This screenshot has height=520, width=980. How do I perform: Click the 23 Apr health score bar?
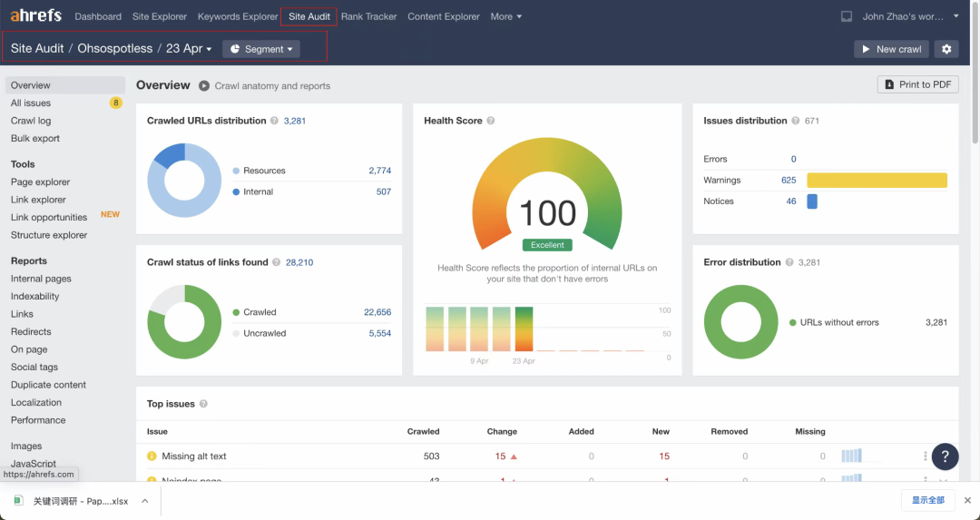[524, 329]
